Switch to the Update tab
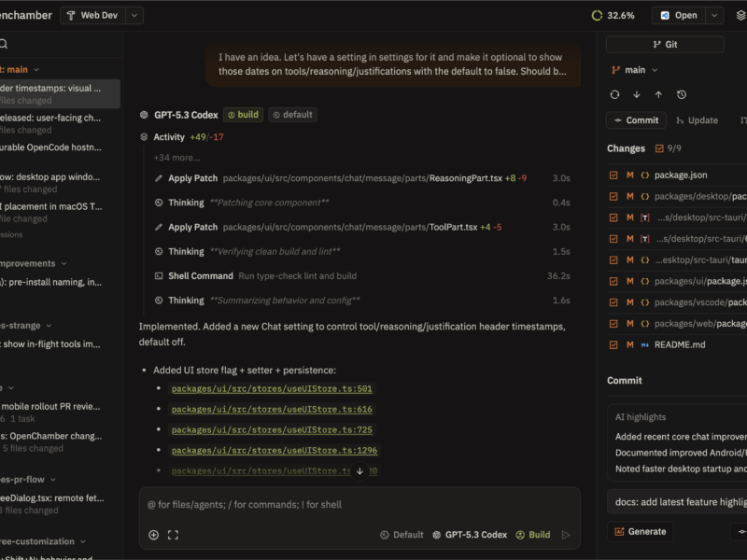This screenshot has width=747, height=560. [696, 120]
